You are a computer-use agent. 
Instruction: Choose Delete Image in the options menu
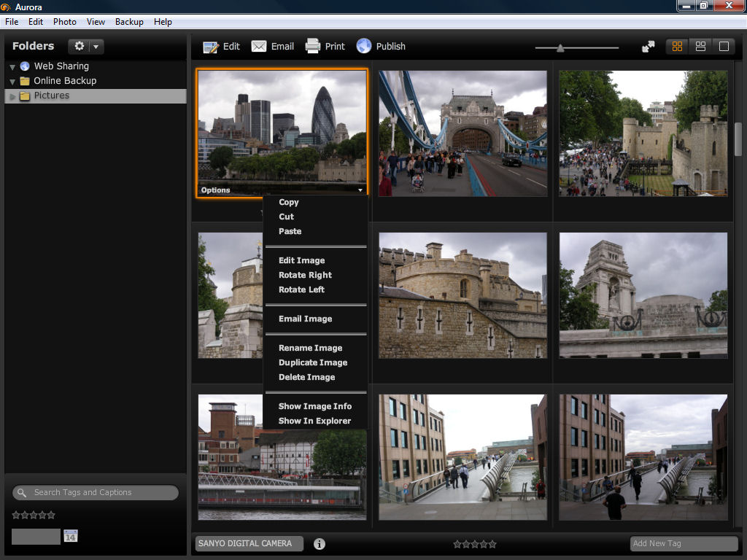tap(306, 377)
